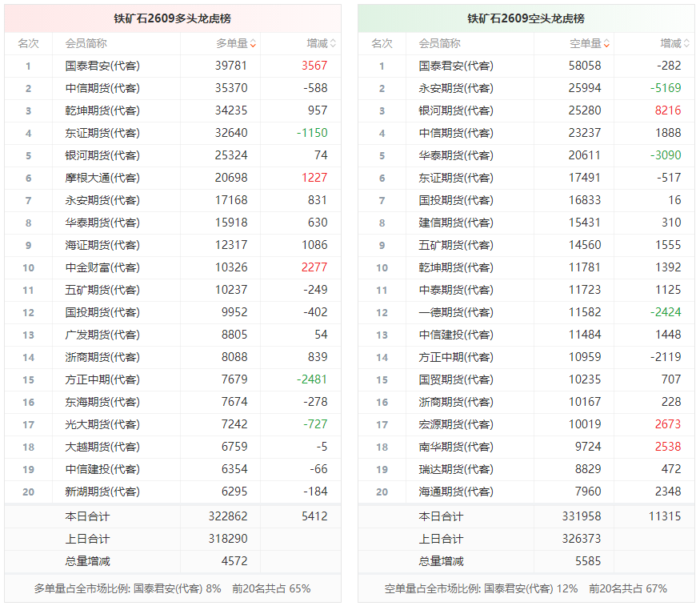Sort short table by 空单量 column arrow
Image resolution: width=700 pixels, height=606 pixels.
(x=607, y=44)
